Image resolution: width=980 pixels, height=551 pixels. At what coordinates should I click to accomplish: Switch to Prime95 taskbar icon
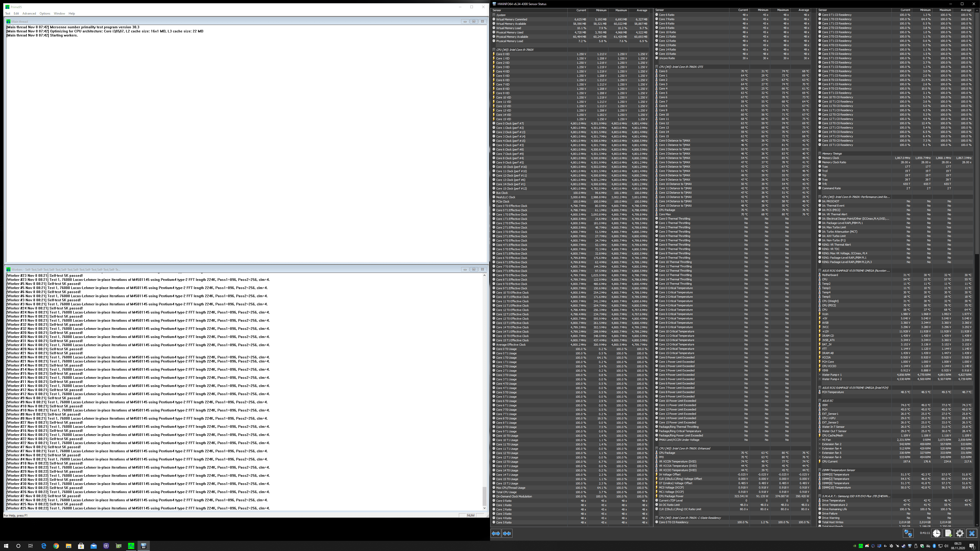click(x=131, y=546)
